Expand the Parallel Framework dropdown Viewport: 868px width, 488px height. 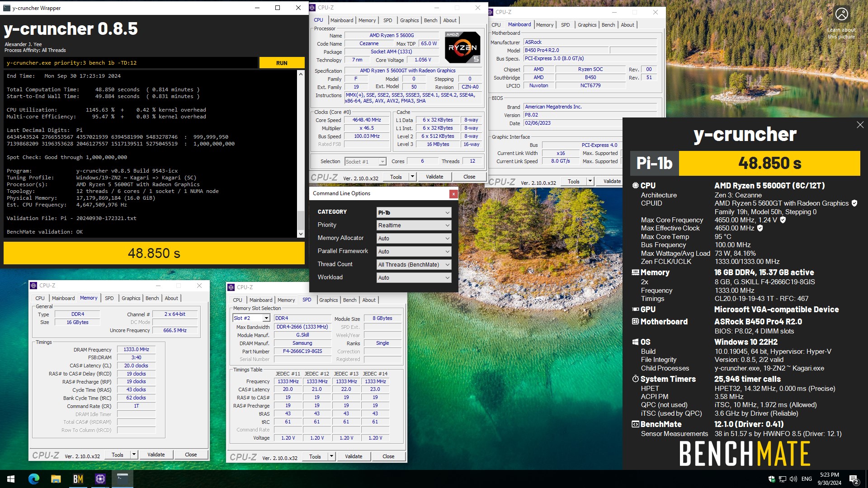click(414, 252)
